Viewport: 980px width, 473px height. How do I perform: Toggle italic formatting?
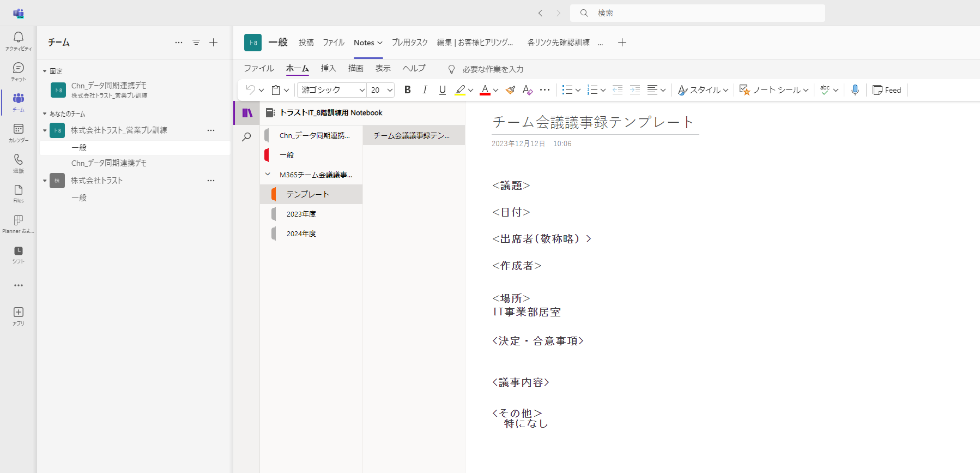[x=425, y=90]
